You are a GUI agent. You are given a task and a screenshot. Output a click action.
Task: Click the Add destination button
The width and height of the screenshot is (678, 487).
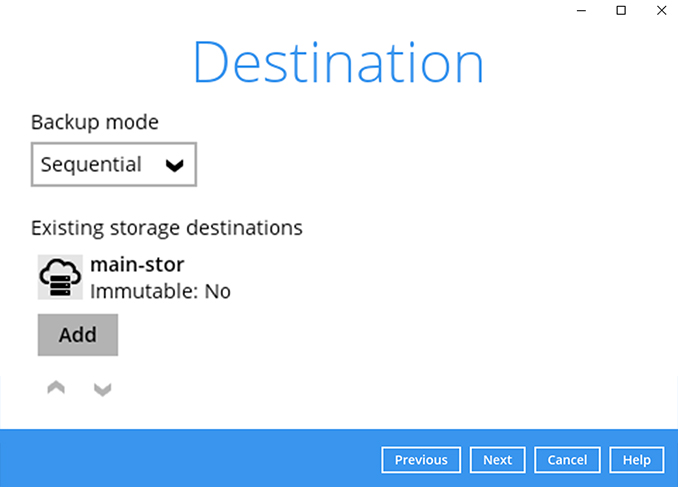point(78,335)
